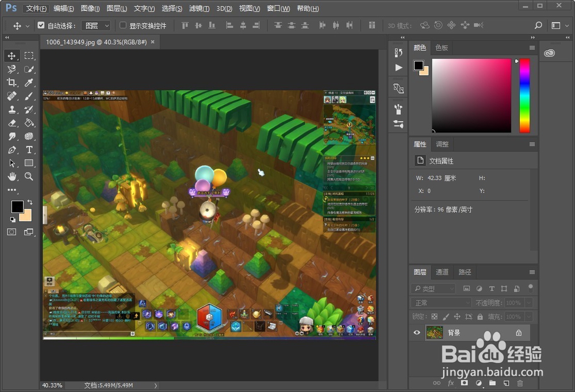Image resolution: width=575 pixels, height=392 pixels.
Task: Open the Color panel flyout menu
Action: tap(532, 48)
